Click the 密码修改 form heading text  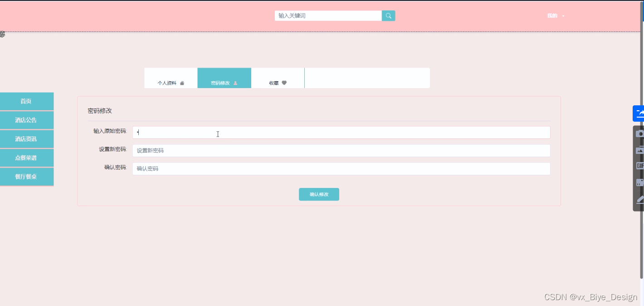coord(100,111)
